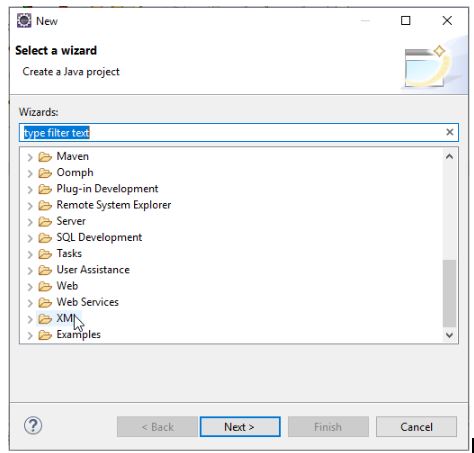
Task: Expand the Remote System Explorer node
Action: [30, 206]
